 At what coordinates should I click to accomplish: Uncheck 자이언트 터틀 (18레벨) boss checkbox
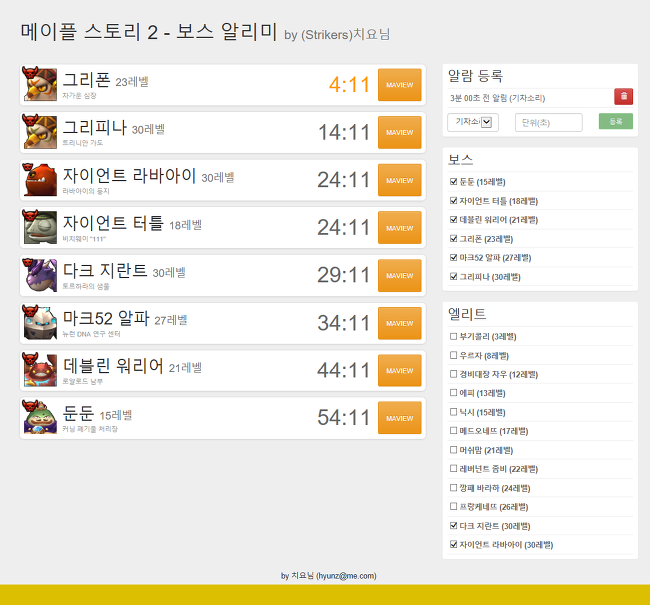point(453,201)
